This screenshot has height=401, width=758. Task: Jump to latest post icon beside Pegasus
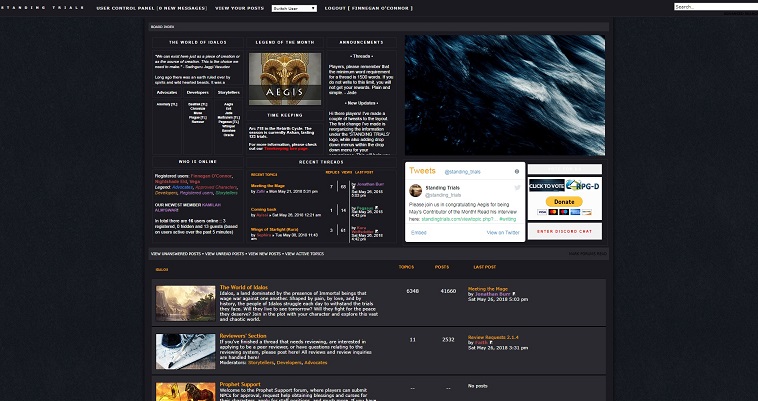[x=377, y=208]
